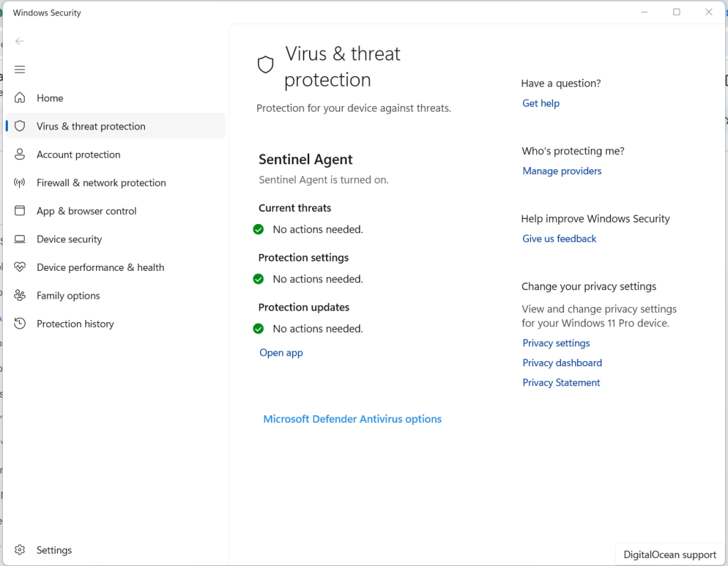Click the Firewall & network antenna icon

coord(19,183)
